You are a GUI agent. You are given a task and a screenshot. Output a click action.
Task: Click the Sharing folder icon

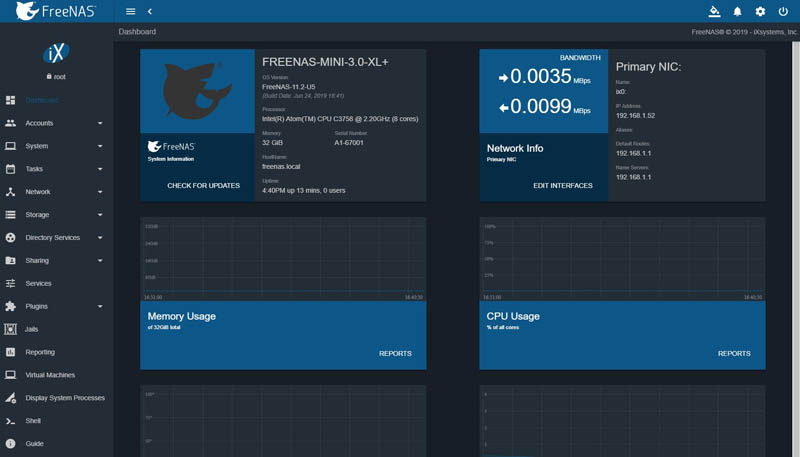tap(10, 261)
